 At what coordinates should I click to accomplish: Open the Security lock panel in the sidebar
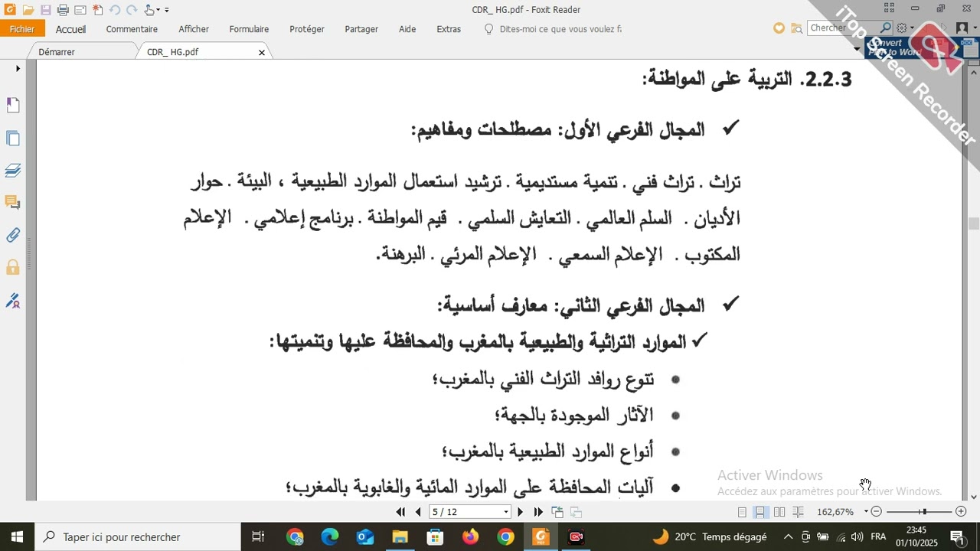[13, 267]
